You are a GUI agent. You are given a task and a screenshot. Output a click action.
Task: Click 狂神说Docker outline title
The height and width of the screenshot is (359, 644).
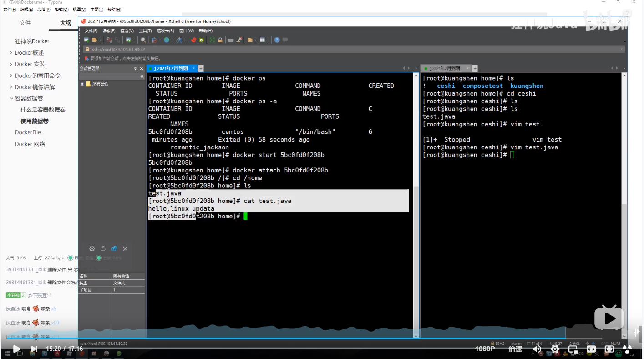pos(32,41)
